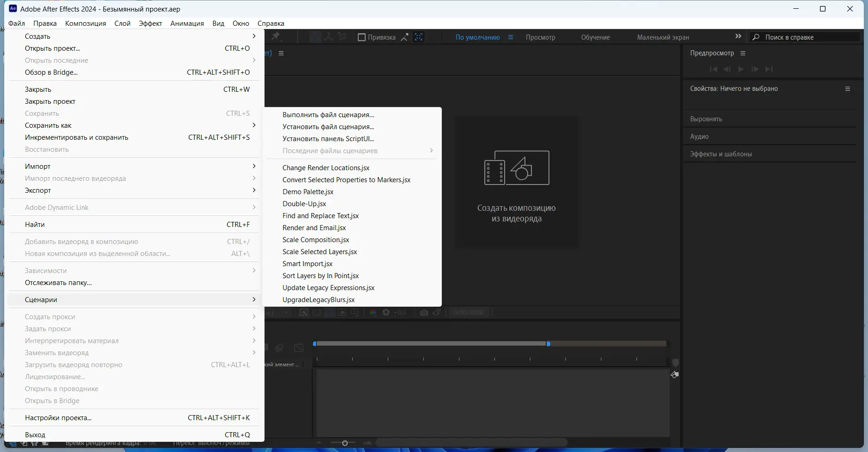This screenshot has height=452, width=868.
Task: Switch to the Просмотр workspace
Action: (541, 37)
